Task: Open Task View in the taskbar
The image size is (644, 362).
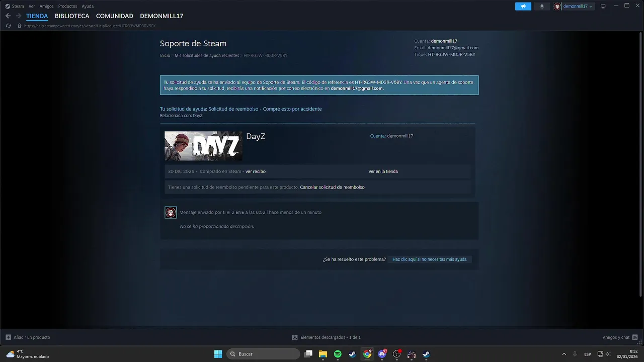Action: tap(308, 354)
